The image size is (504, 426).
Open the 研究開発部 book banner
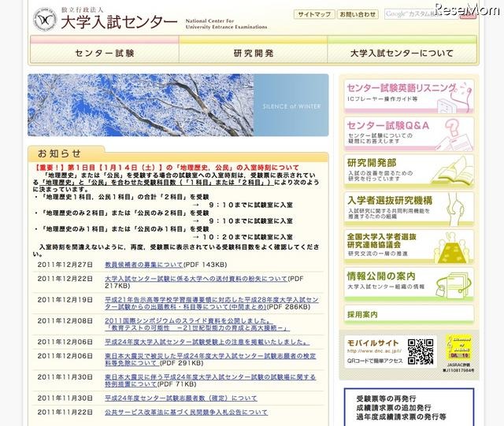408,172
